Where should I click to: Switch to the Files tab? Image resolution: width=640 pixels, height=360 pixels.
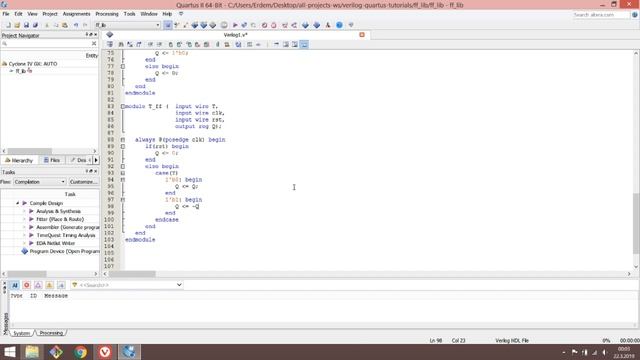(52, 160)
